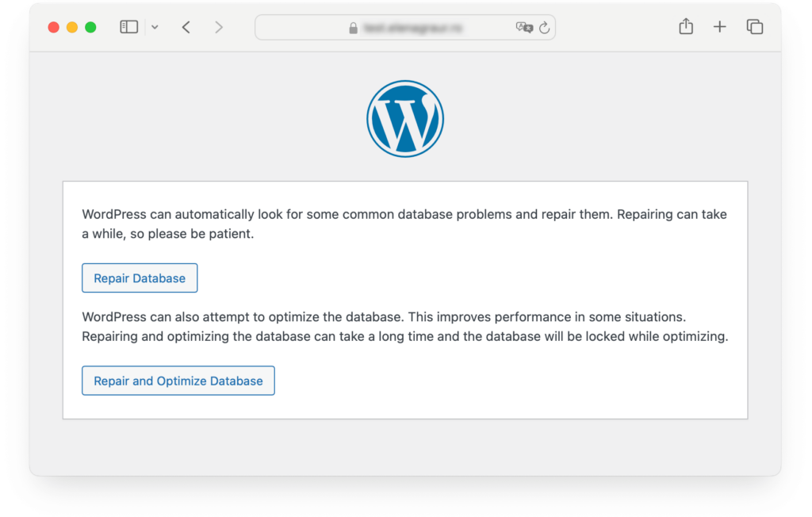Screen dimensions: 812x517
Task: Show tab overview icon
Action: (755, 27)
